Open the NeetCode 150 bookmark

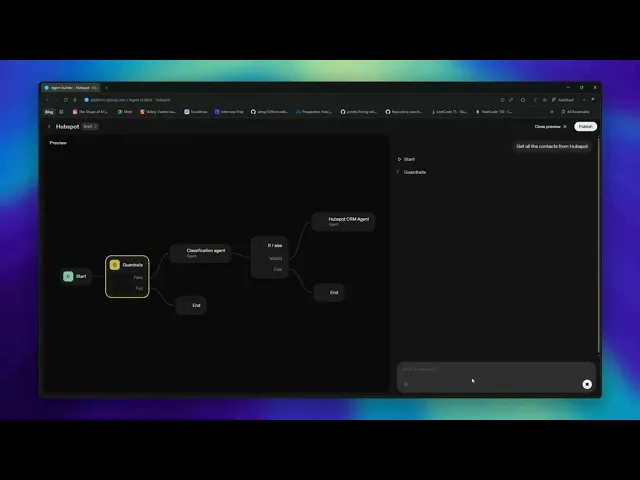pos(494,112)
